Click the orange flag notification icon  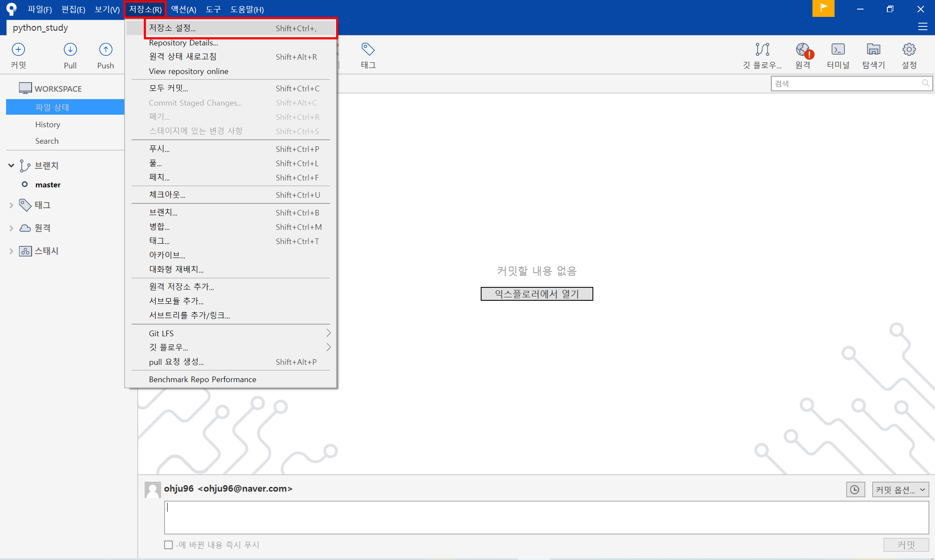[x=823, y=8]
